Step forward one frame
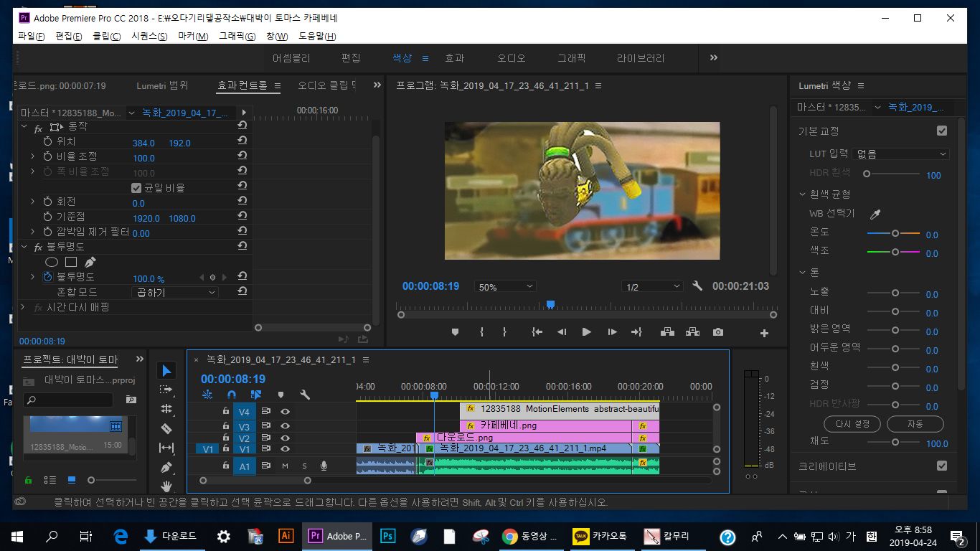The image size is (980, 551). (x=612, y=332)
